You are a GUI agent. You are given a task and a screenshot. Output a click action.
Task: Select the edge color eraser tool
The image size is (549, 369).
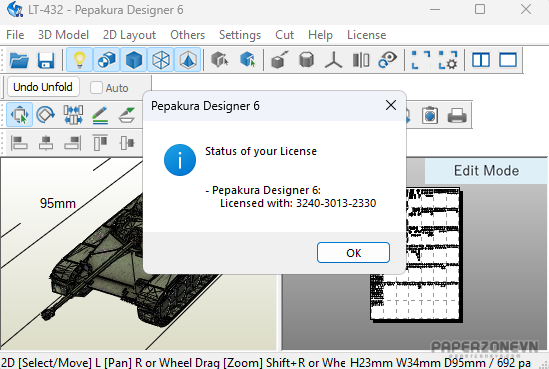point(127,115)
